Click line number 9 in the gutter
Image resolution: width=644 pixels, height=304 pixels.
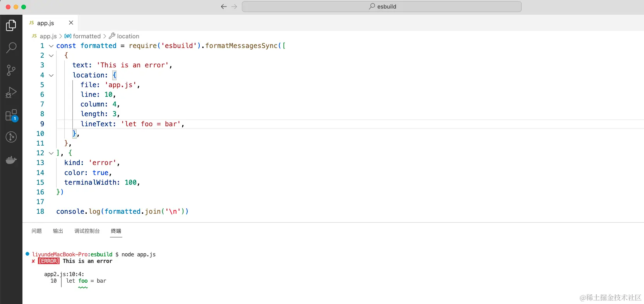(42, 124)
